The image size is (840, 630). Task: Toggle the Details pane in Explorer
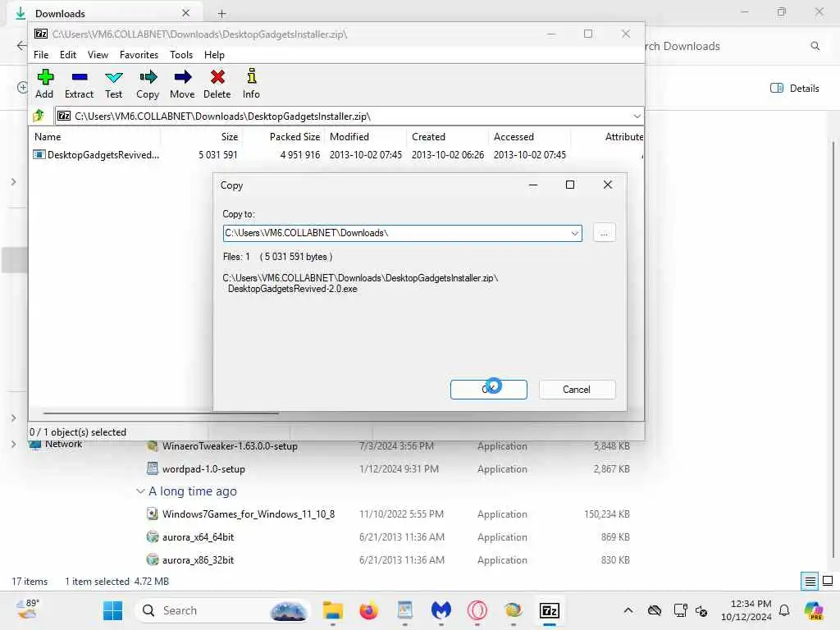794,89
